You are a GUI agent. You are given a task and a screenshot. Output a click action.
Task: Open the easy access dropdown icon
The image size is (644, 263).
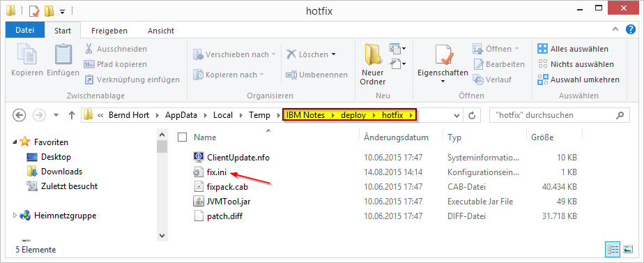(397, 63)
